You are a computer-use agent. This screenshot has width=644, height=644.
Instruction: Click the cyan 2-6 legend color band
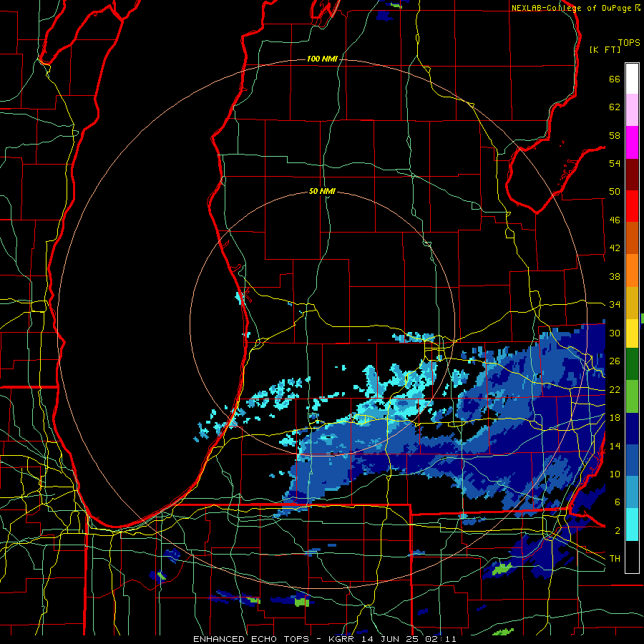click(632, 525)
